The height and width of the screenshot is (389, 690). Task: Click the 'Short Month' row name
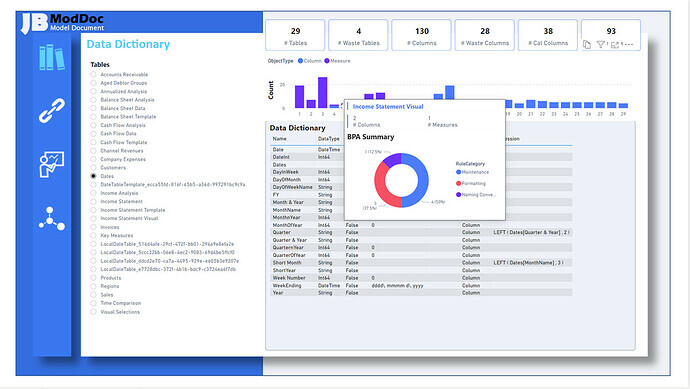(287, 263)
